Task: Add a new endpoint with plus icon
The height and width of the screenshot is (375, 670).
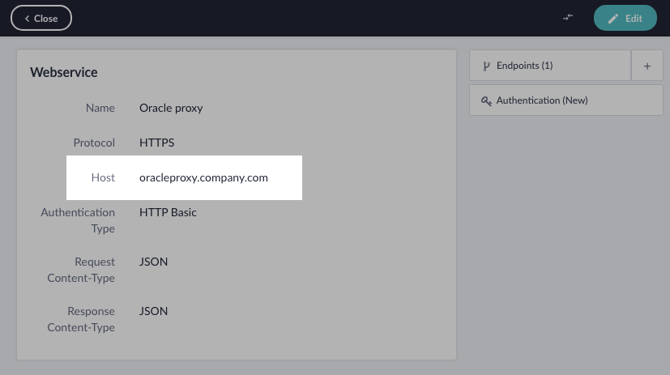Action: point(647,66)
